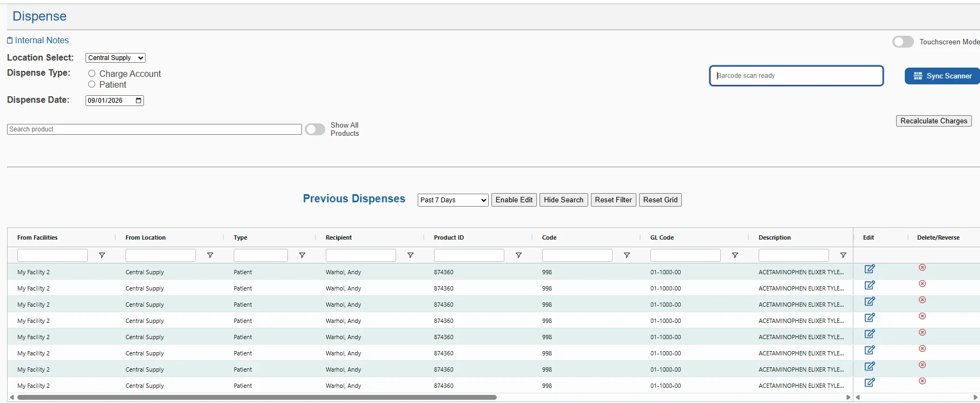This screenshot has height=403, width=980.
Task: Click the From Location column header
Action: [146, 237]
